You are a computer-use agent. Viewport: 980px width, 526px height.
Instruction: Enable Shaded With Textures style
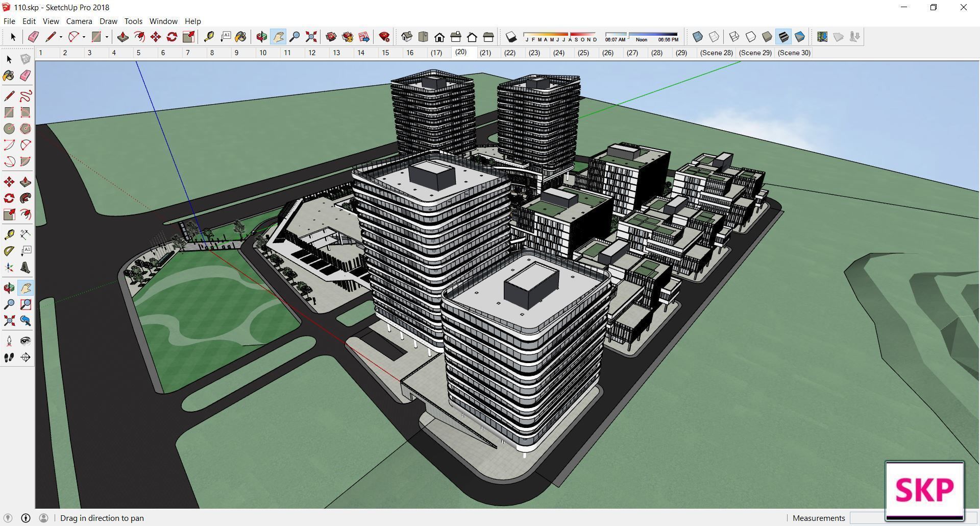pyautogui.click(x=783, y=37)
